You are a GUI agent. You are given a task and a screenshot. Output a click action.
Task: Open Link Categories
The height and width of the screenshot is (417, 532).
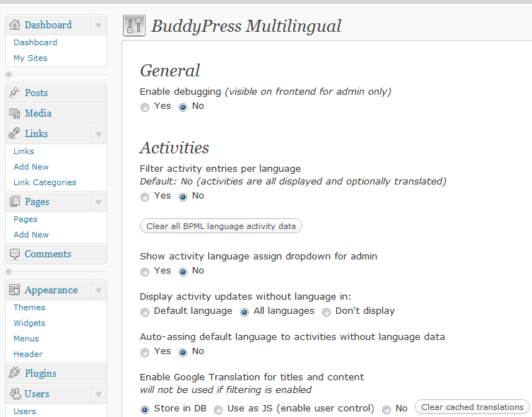45,182
